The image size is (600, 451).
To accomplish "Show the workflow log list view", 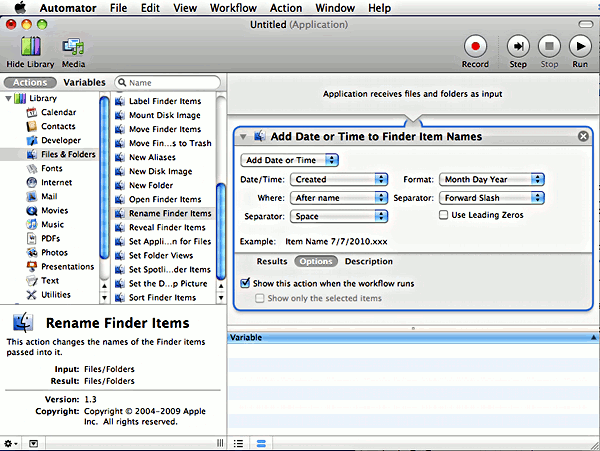I will point(238,444).
